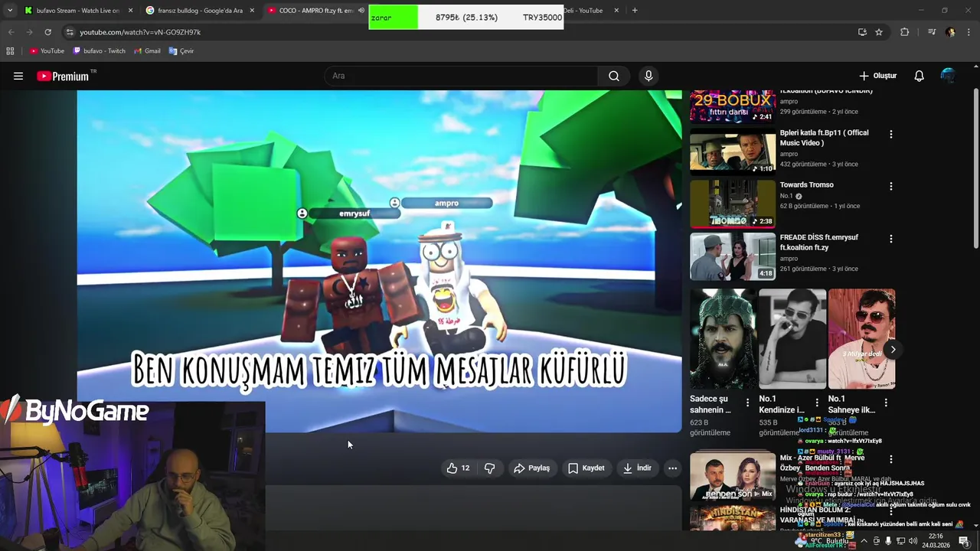
Task: Open the YouTube account avatar menu
Action: [x=948, y=76]
